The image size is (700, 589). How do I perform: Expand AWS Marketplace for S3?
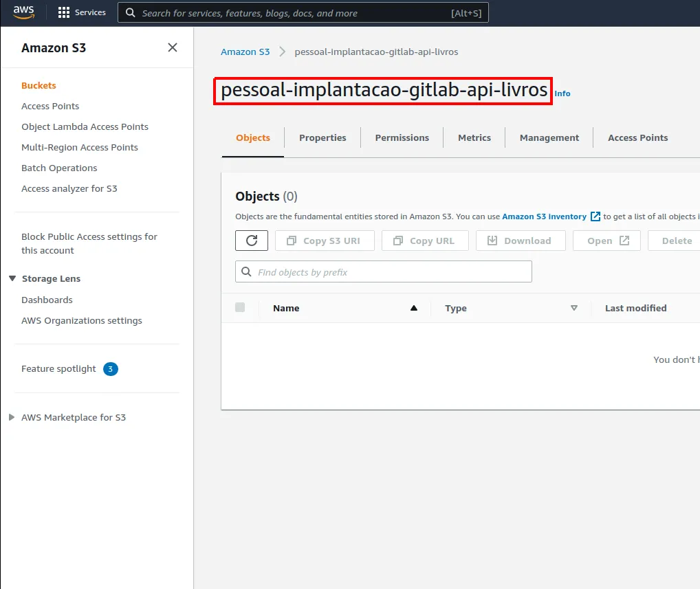click(12, 417)
